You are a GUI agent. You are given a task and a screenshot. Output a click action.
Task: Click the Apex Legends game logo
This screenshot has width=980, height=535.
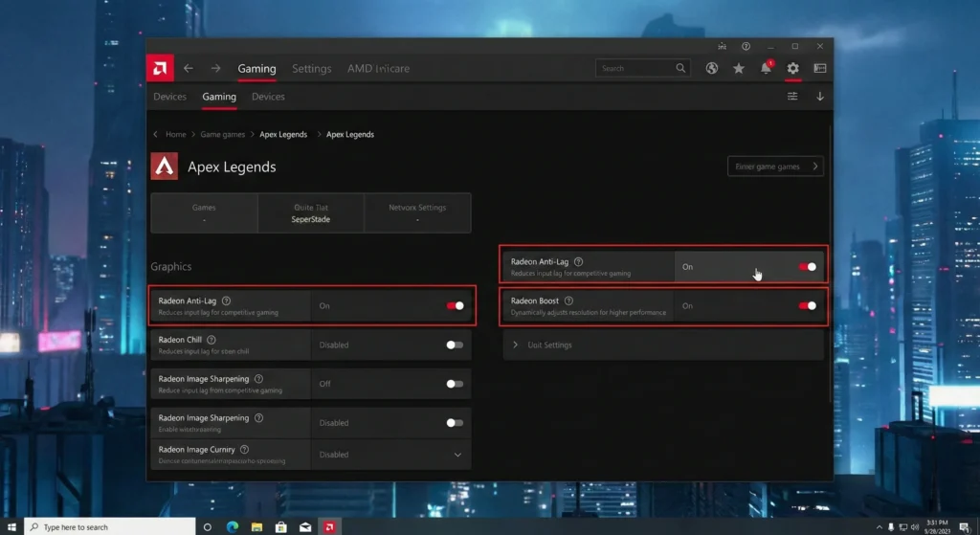point(165,167)
